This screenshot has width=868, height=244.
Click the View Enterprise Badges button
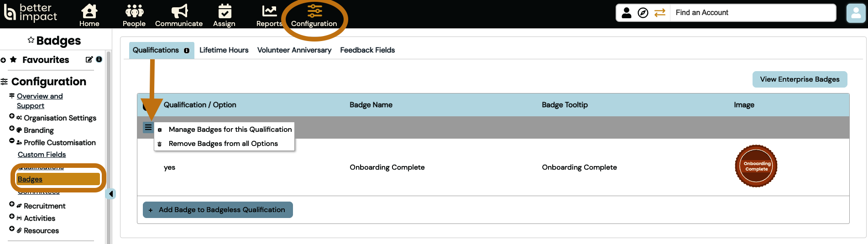[x=799, y=79]
